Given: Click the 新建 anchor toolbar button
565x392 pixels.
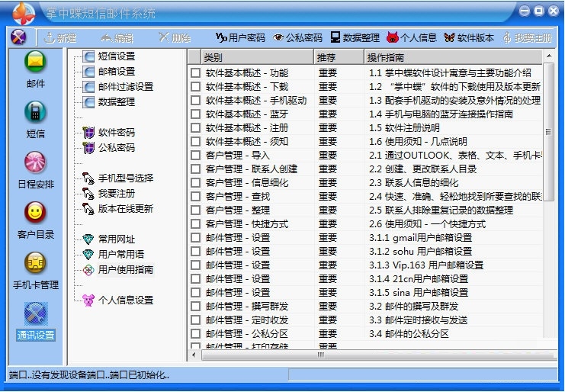Looking at the screenshot, I should coord(60,38).
